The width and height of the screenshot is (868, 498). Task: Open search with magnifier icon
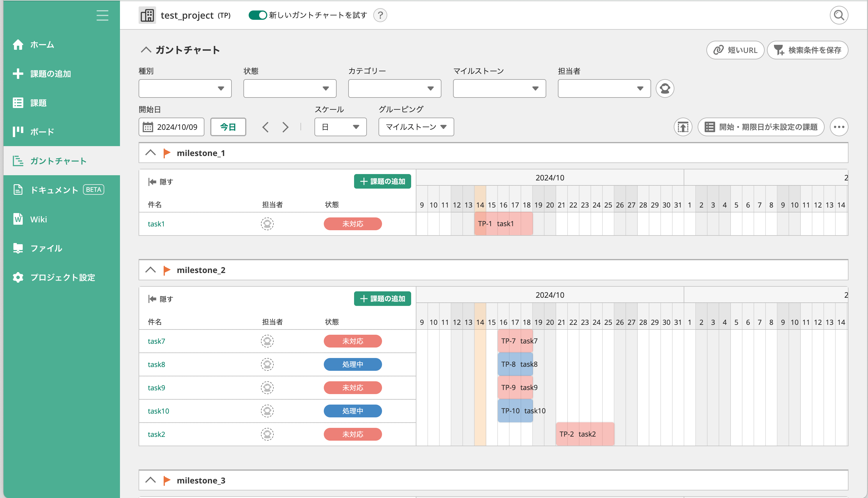click(839, 15)
